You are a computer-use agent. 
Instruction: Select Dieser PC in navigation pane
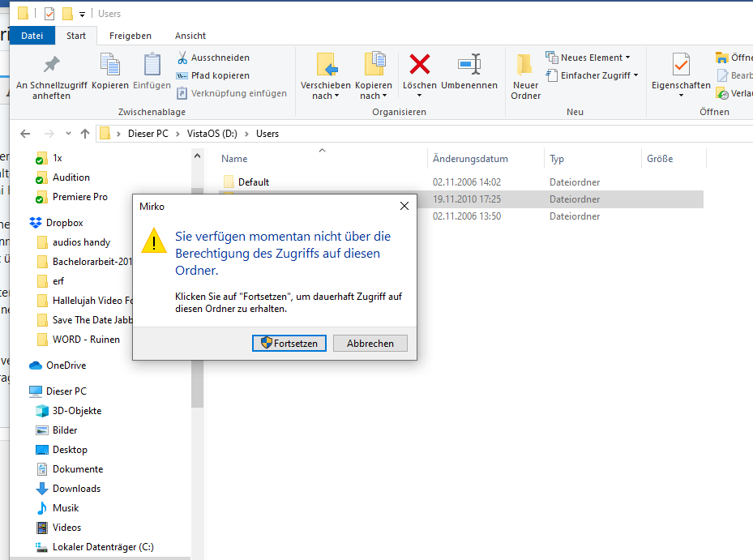coord(66,391)
